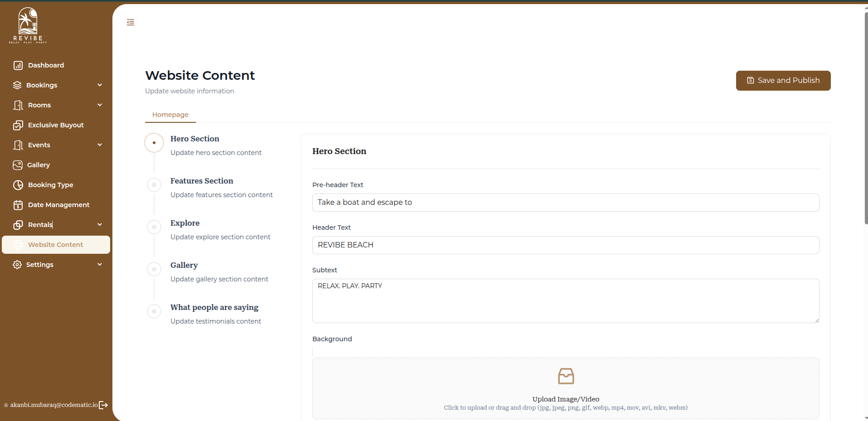The height and width of the screenshot is (421, 868).
Task: Click the Rooms door icon
Action: point(18,105)
